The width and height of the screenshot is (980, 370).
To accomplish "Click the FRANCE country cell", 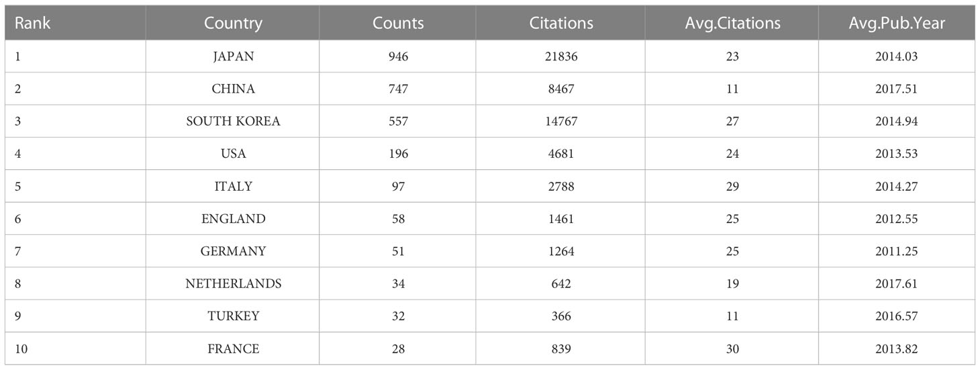I will 233,349.
